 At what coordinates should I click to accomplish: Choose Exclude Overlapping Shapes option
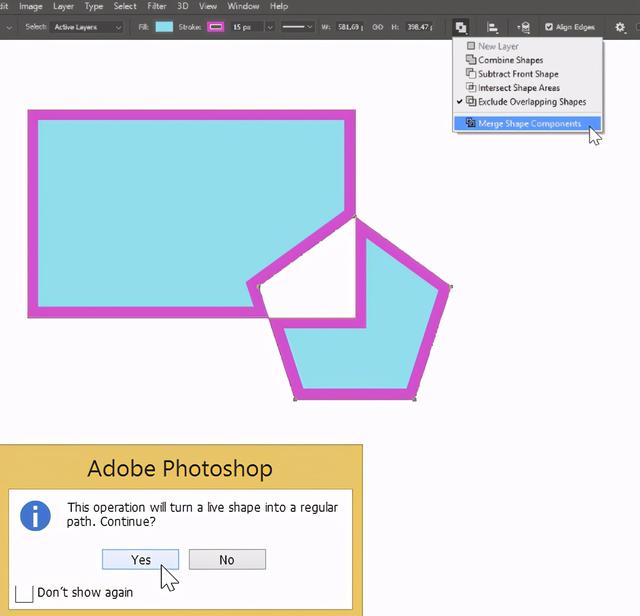point(527,102)
